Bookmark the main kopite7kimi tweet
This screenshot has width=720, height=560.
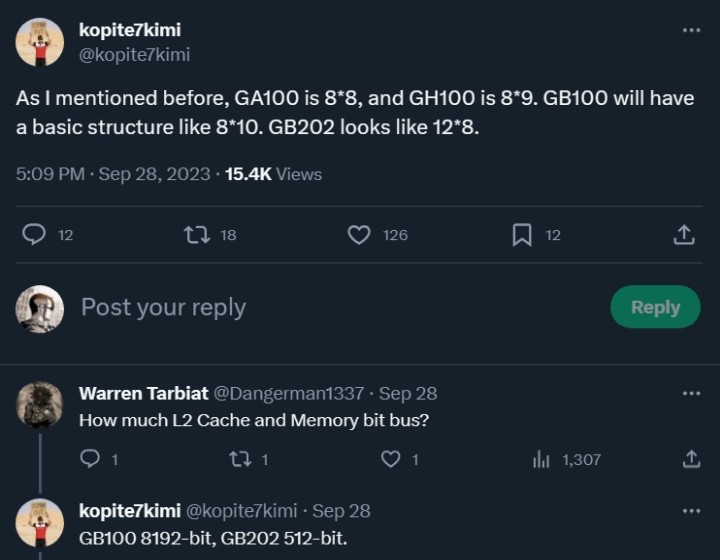click(521, 234)
